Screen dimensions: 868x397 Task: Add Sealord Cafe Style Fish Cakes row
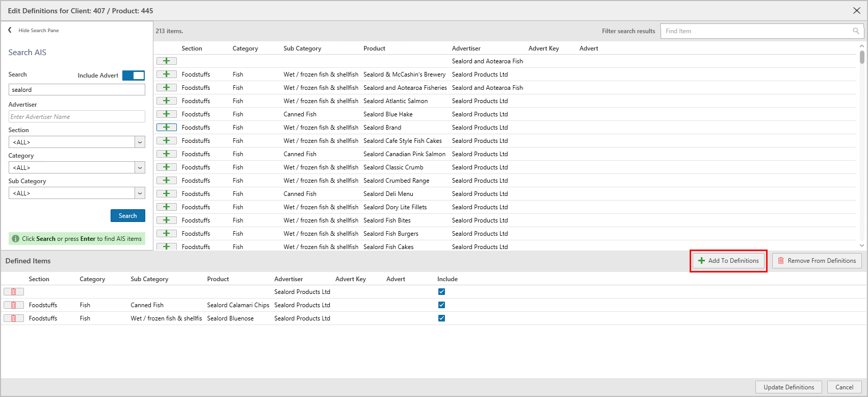(x=166, y=141)
